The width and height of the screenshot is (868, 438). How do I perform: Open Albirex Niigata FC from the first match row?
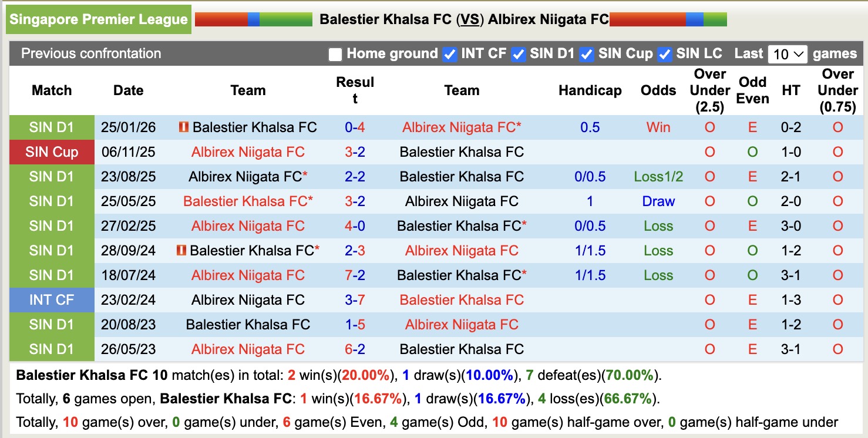point(462,127)
